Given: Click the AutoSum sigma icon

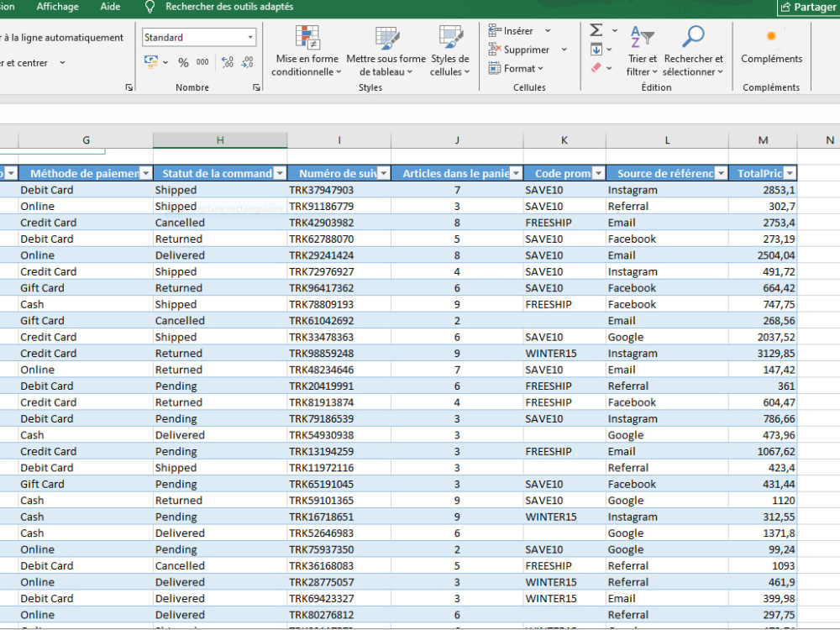Looking at the screenshot, I should pyautogui.click(x=596, y=30).
